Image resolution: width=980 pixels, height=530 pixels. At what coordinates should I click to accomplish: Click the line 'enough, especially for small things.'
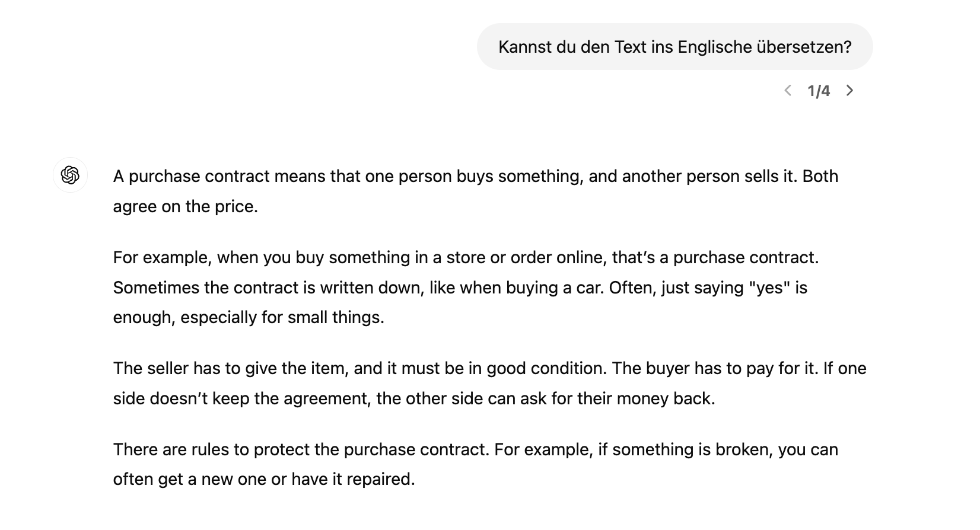click(x=249, y=317)
